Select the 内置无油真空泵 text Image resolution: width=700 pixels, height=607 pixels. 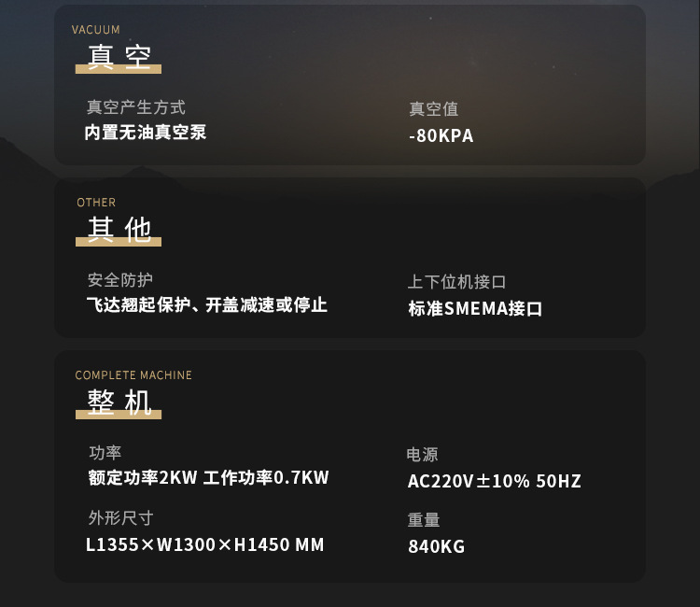click(146, 133)
